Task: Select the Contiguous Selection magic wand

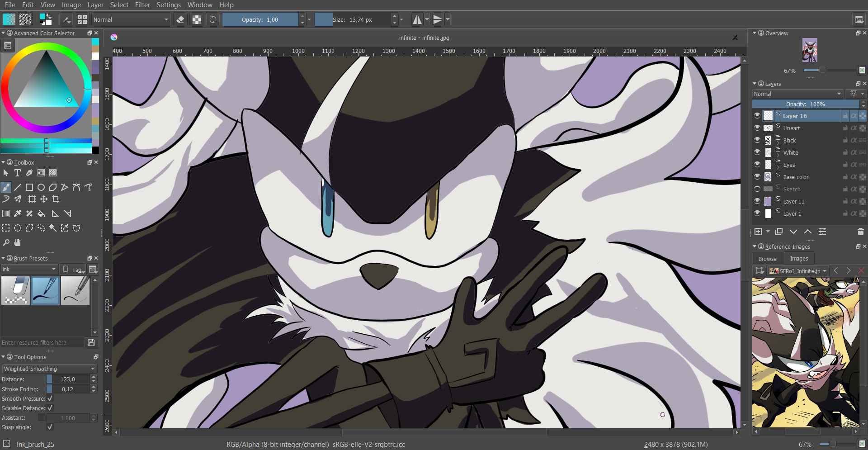Action: (53, 228)
